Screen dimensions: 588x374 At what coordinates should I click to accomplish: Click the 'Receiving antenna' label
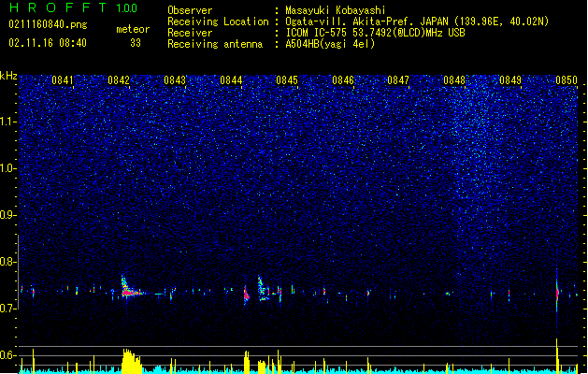[x=215, y=44]
